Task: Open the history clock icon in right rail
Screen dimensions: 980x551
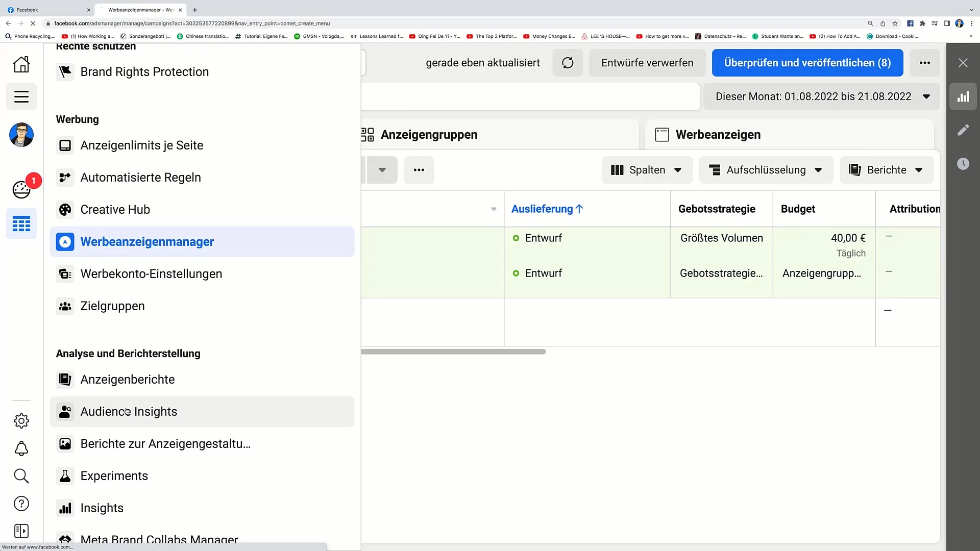Action: (963, 164)
